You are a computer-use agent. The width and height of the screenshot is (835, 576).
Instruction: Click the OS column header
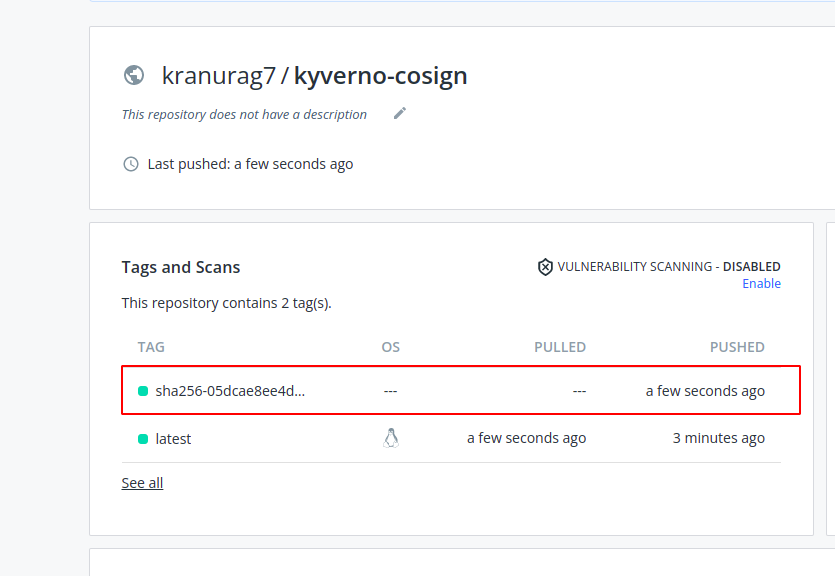pyautogui.click(x=390, y=347)
